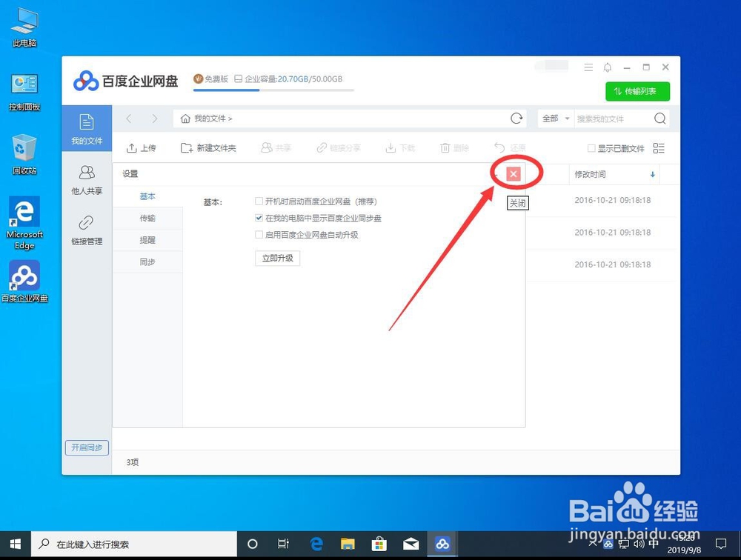Screen dimensions: 741x560
Task: Open the notifications bell icon
Action: (x=608, y=67)
